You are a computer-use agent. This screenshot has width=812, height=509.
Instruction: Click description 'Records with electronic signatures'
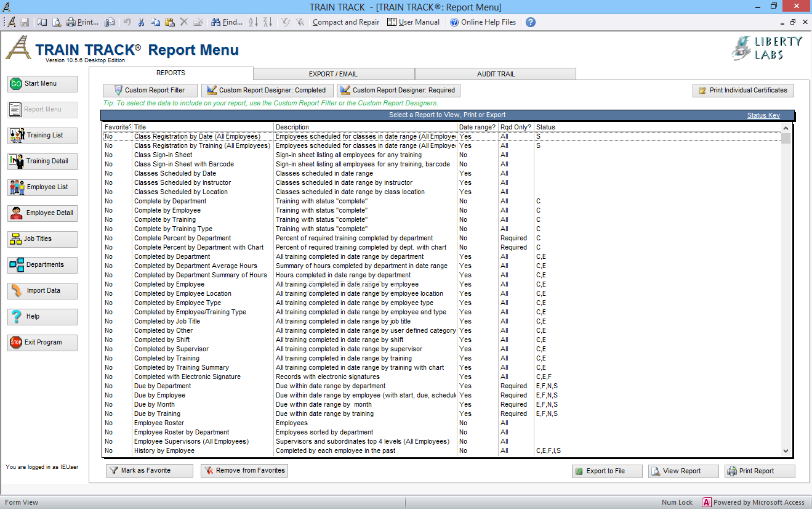[x=328, y=377]
